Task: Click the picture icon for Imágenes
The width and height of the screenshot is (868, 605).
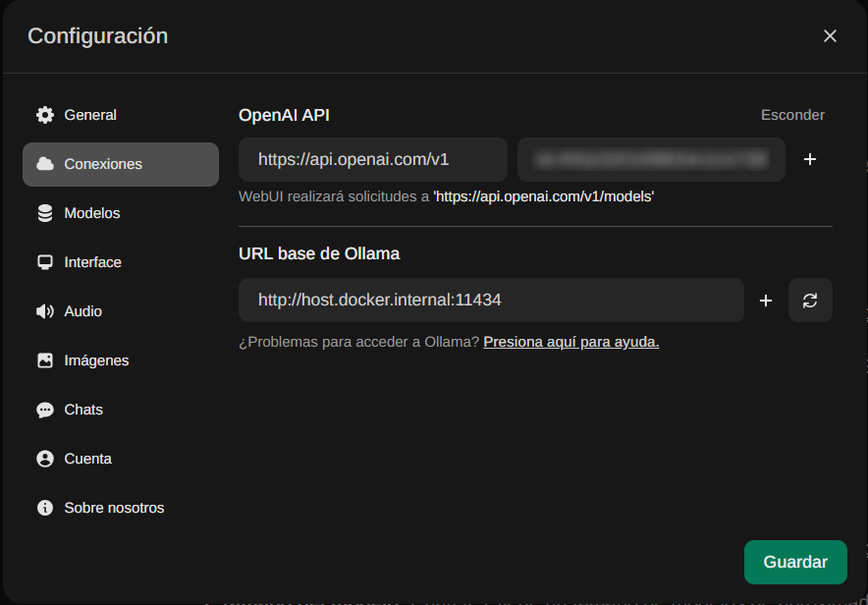Action: 45,360
